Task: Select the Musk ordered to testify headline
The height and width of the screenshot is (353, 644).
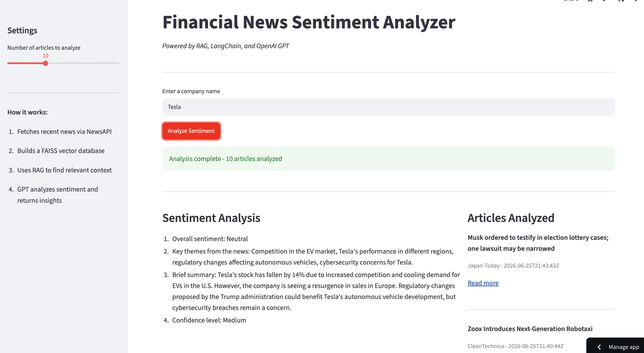Action: pos(538,243)
